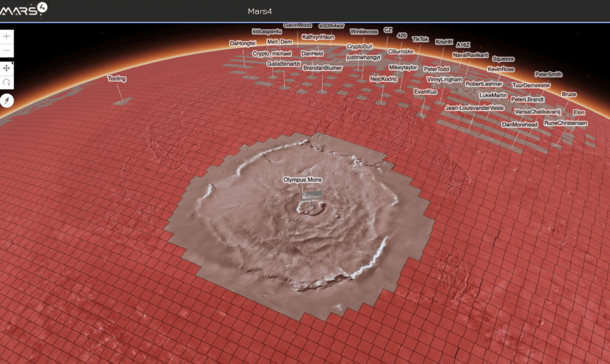Select the Olympus Mons label
This screenshot has width=610, height=364.
pos(302,180)
